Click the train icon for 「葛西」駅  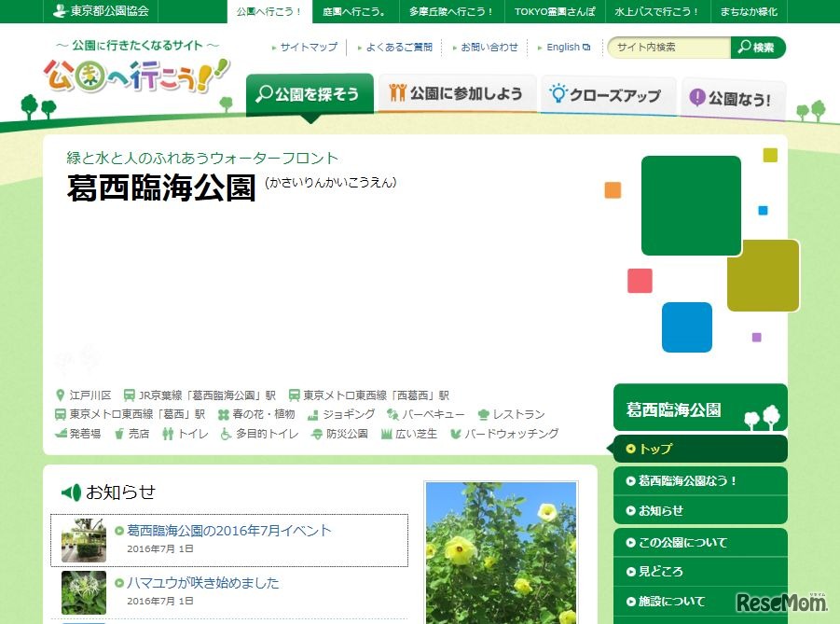(x=60, y=414)
